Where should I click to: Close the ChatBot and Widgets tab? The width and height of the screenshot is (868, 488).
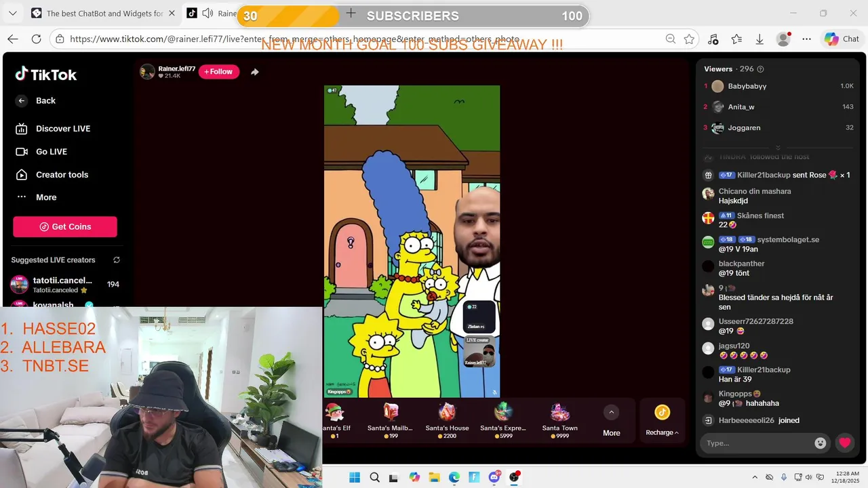point(172,14)
